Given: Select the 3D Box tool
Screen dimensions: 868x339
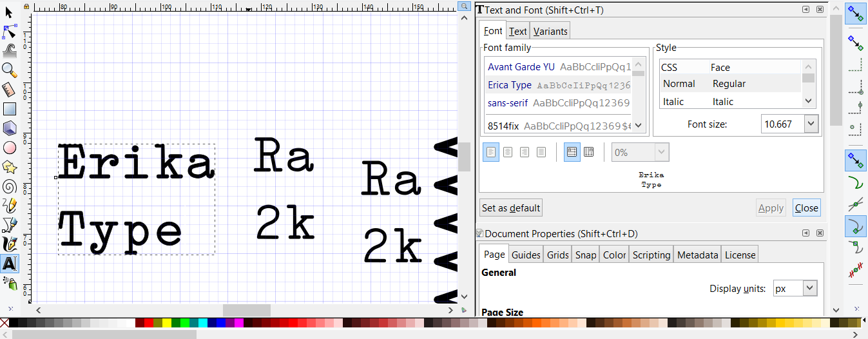Looking at the screenshot, I should point(10,128).
